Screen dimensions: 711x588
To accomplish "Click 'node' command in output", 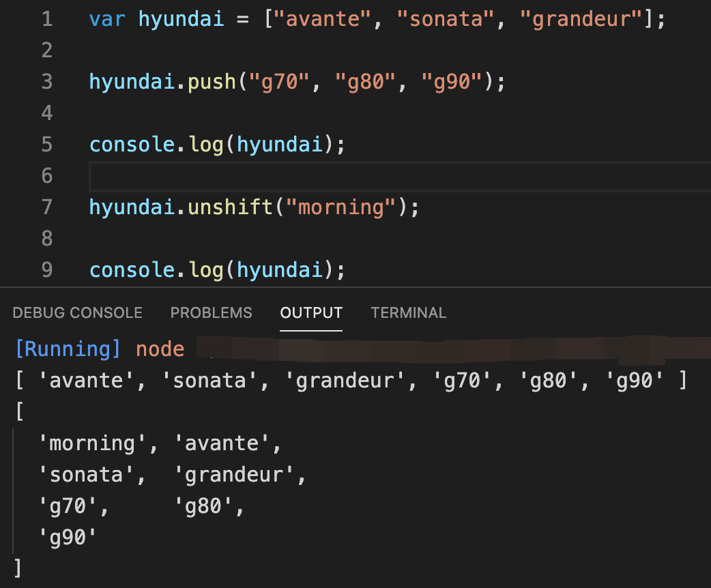I will (x=160, y=349).
